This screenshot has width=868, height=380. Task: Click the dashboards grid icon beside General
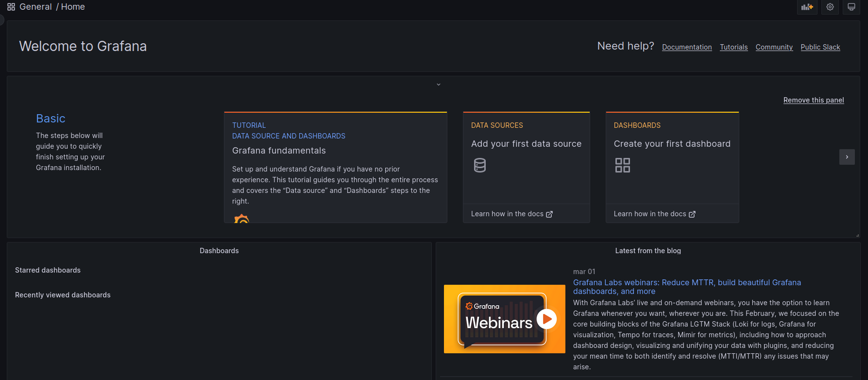[11, 7]
